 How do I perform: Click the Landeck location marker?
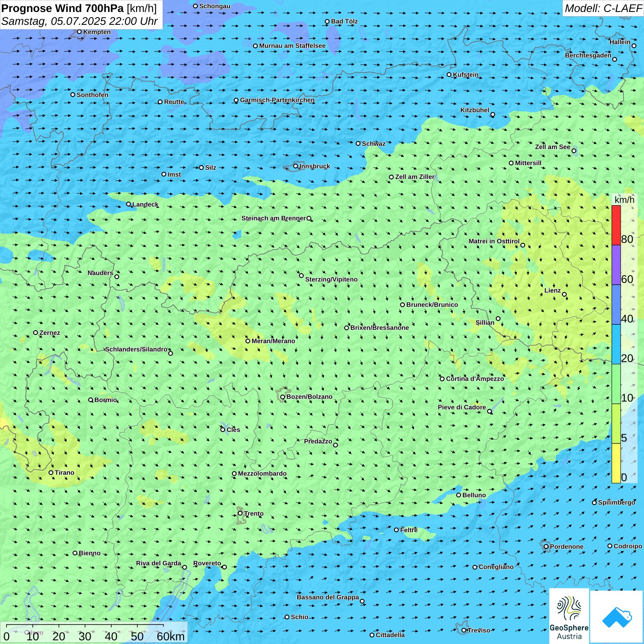tap(128, 204)
